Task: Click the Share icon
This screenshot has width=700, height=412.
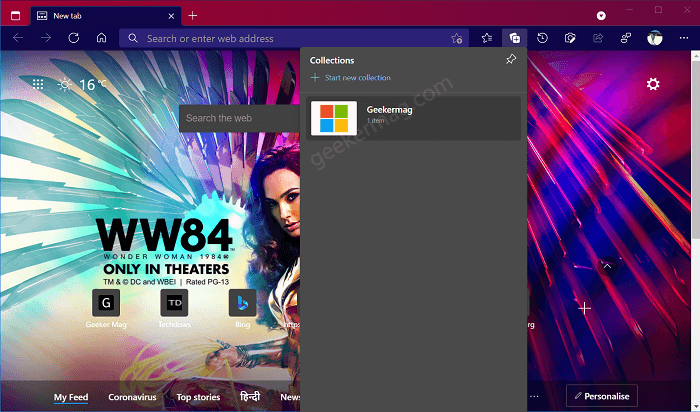Action: pyautogui.click(x=598, y=38)
